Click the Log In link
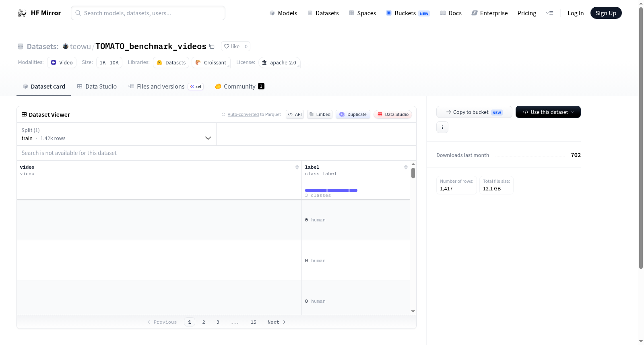644x345 pixels. (576, 13)
